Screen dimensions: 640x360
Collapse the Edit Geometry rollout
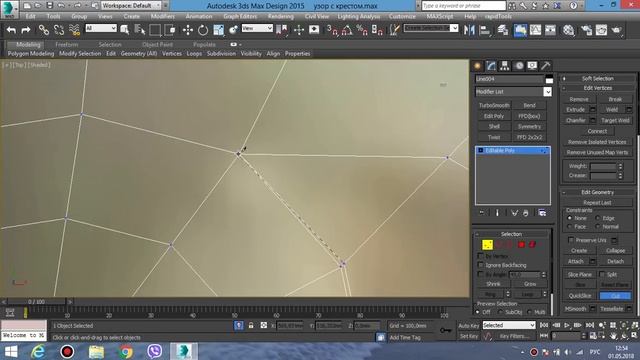pos(598,192)
